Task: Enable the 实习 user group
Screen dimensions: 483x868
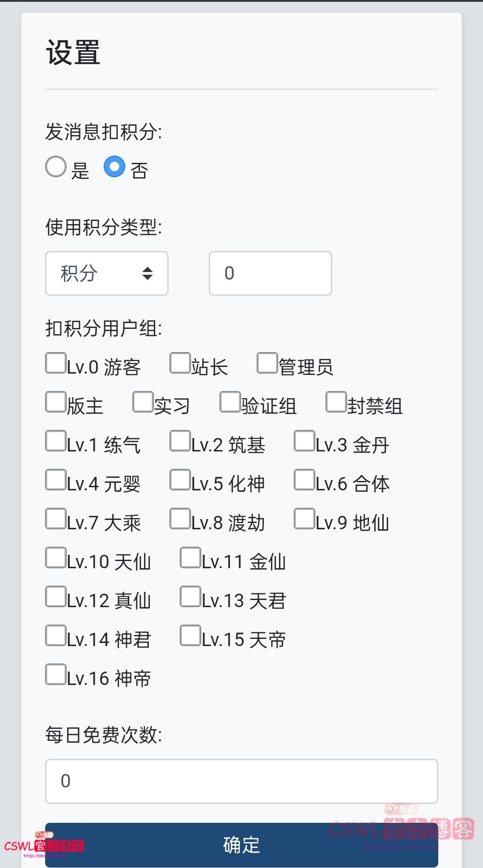Action: [143, 402]
